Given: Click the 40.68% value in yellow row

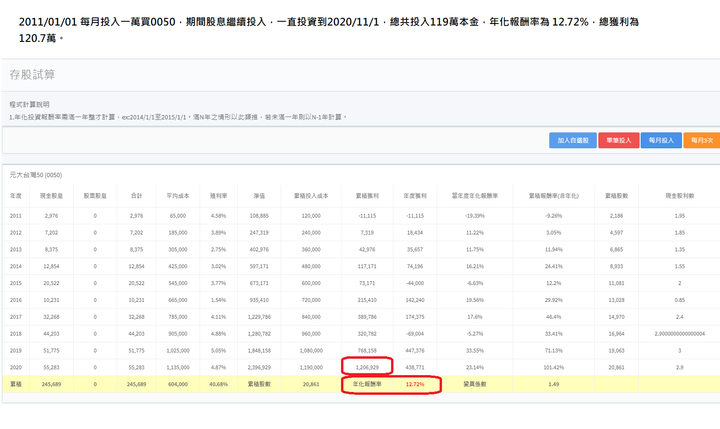Looking at the screenshot, I should (x=219, y=384).
